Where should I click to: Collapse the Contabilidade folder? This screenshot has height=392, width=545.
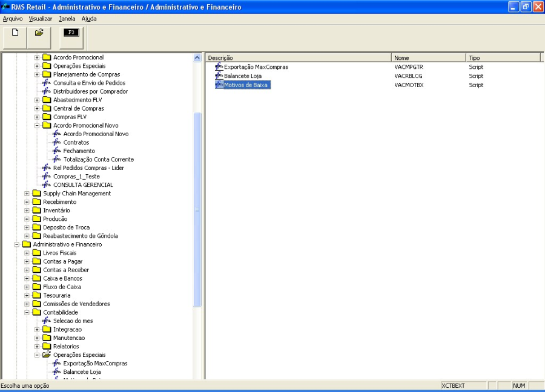coord(27,313)
